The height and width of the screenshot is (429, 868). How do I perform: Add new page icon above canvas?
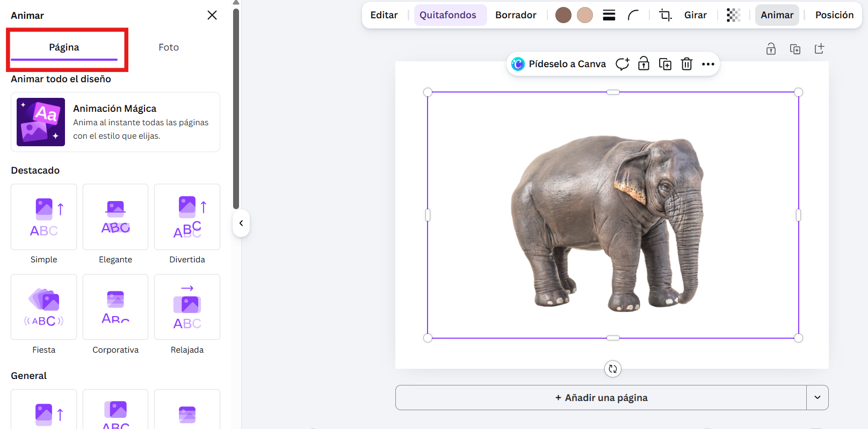(x=819, y=49)
